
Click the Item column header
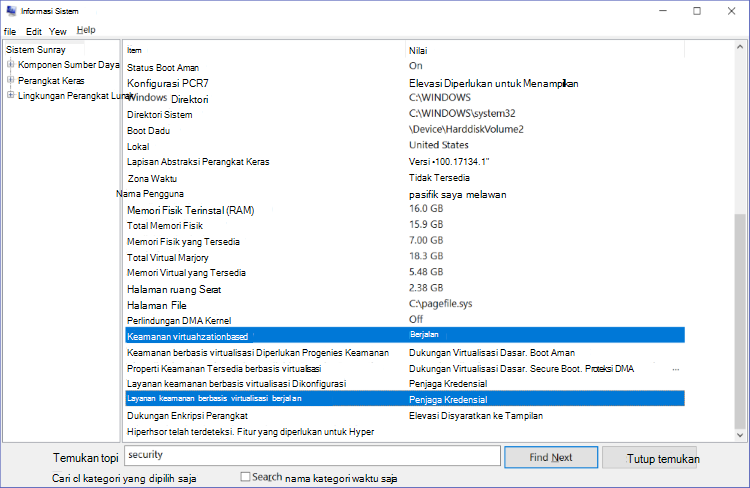click(264, 50)
